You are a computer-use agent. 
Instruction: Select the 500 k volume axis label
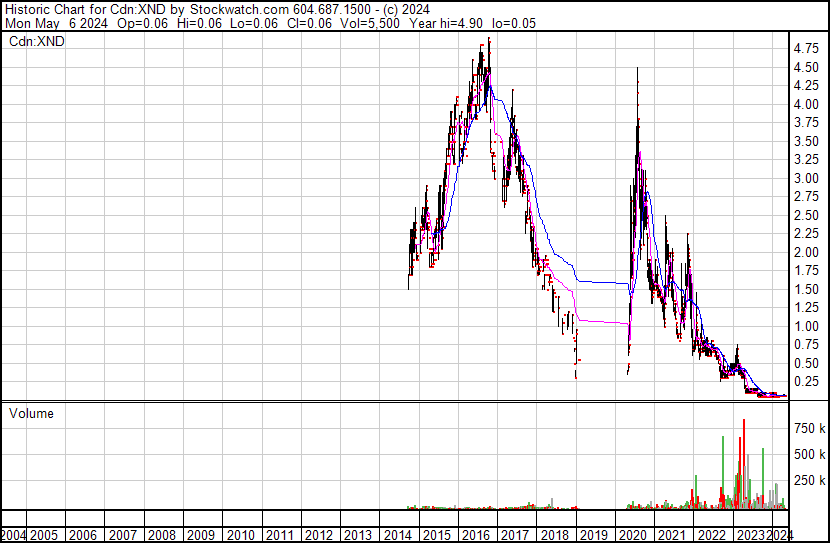pyautogui.click(x=809, y=454)
